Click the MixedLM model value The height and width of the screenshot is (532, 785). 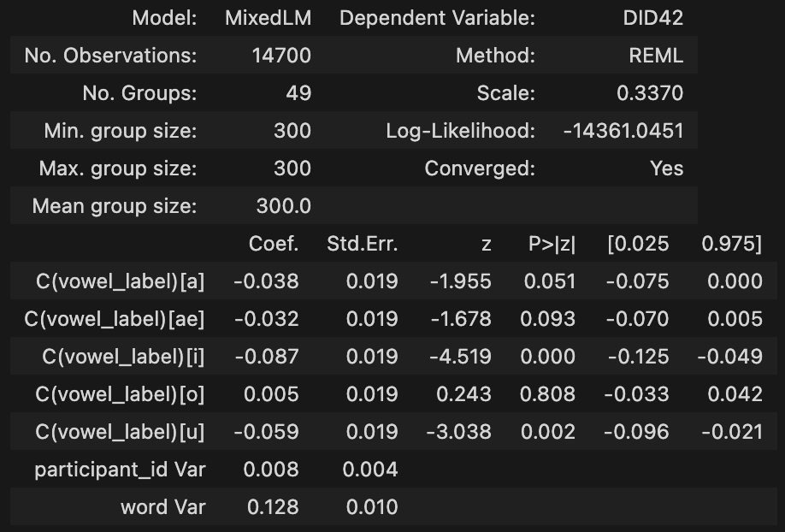268,18
